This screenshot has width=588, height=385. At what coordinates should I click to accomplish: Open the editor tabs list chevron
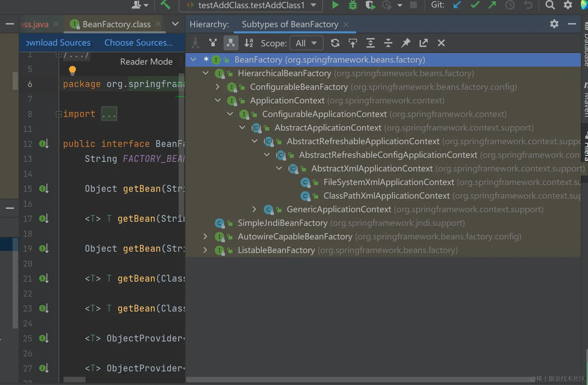tap(175, 24)
